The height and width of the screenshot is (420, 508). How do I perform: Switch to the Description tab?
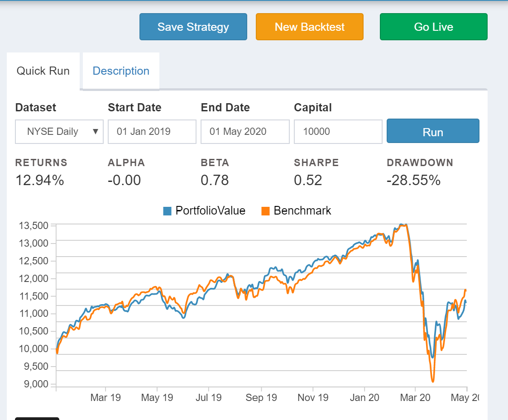click(x=120, y=71)
